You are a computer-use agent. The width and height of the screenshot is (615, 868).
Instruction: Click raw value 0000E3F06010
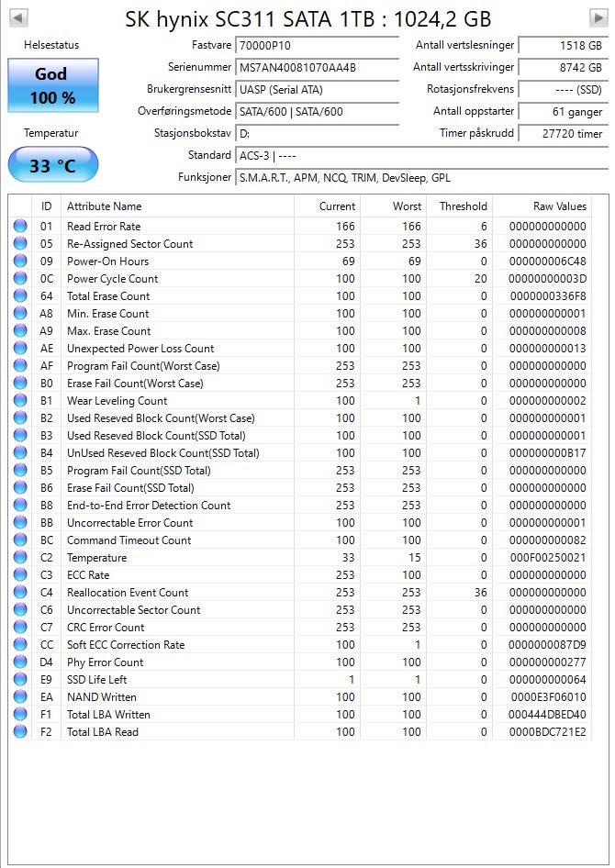(548, 697)
